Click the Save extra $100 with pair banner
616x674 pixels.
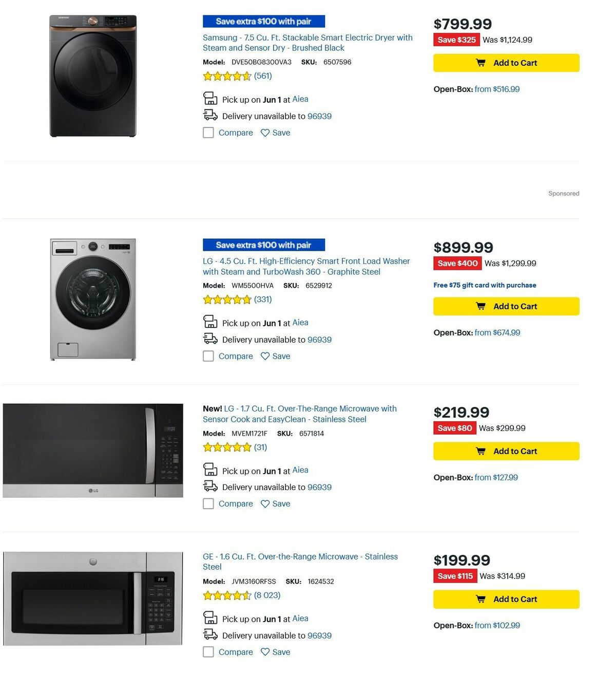tap(264, 21)
